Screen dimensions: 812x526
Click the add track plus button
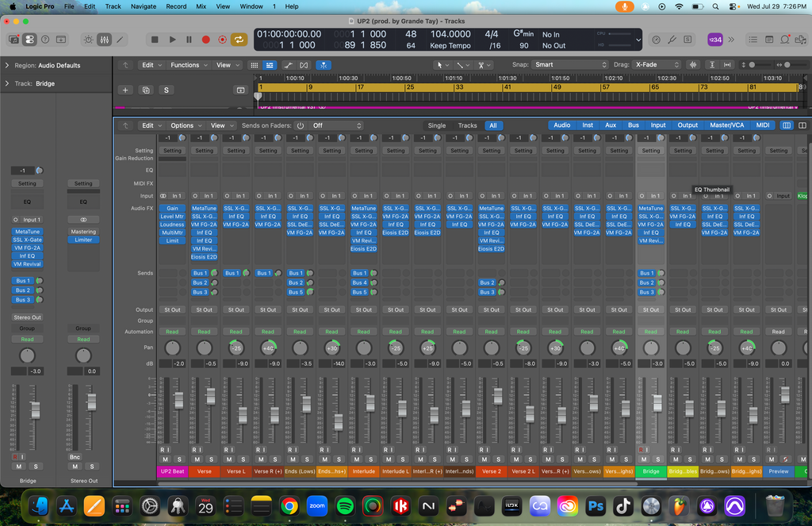point(125,90)
